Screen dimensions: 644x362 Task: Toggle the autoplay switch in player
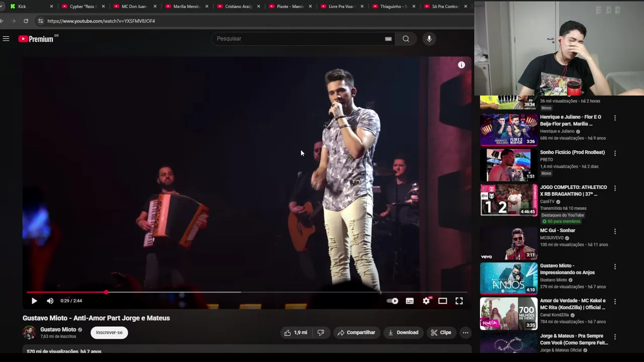(392, 301)
